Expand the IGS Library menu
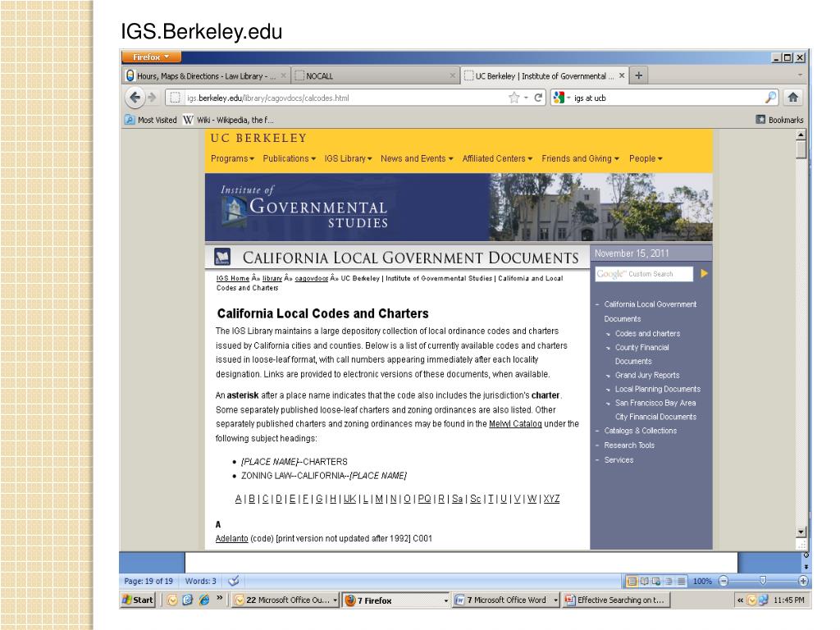The height and width of the screenshot is (630, 840). (x=348, y=158)
